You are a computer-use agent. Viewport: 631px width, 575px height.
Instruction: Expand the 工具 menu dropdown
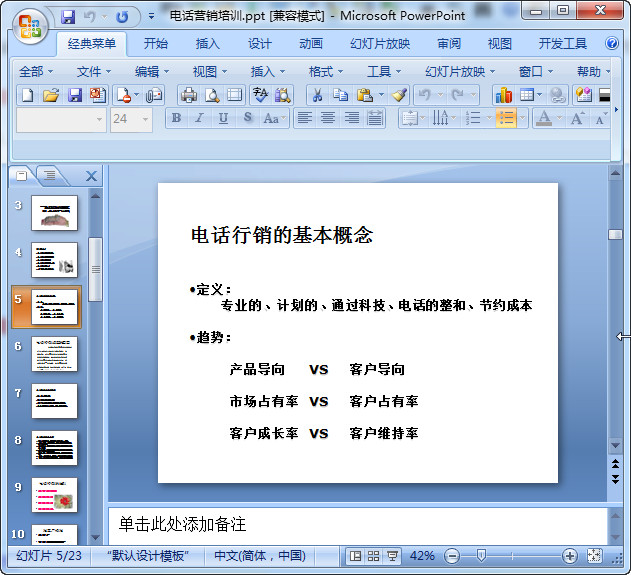[384, 72]
